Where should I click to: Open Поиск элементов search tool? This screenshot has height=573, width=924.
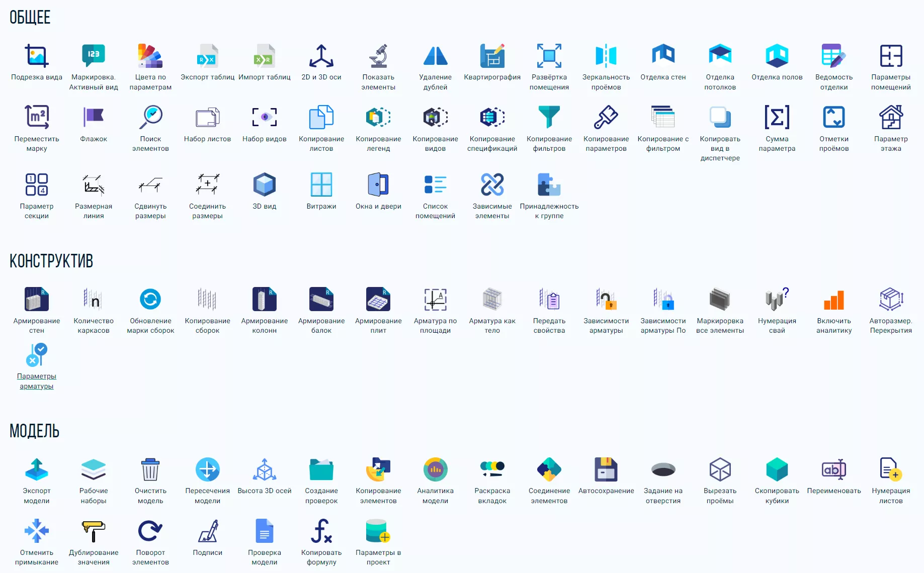150,117
